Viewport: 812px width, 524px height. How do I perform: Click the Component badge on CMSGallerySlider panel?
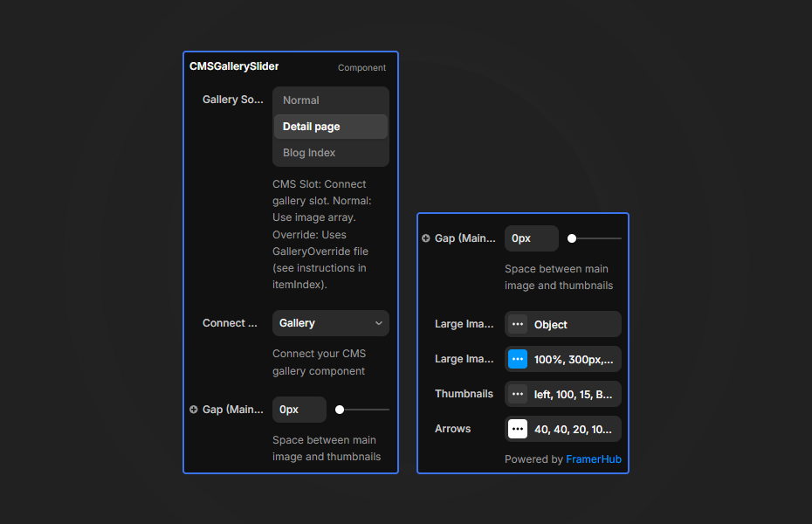(361, 67)
